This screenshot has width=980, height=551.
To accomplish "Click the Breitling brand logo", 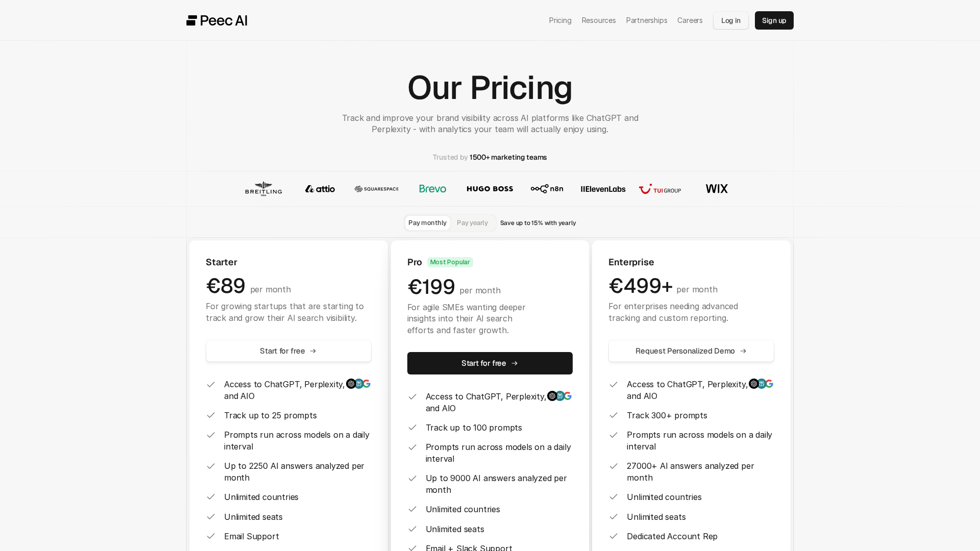I will pos(263,189).
